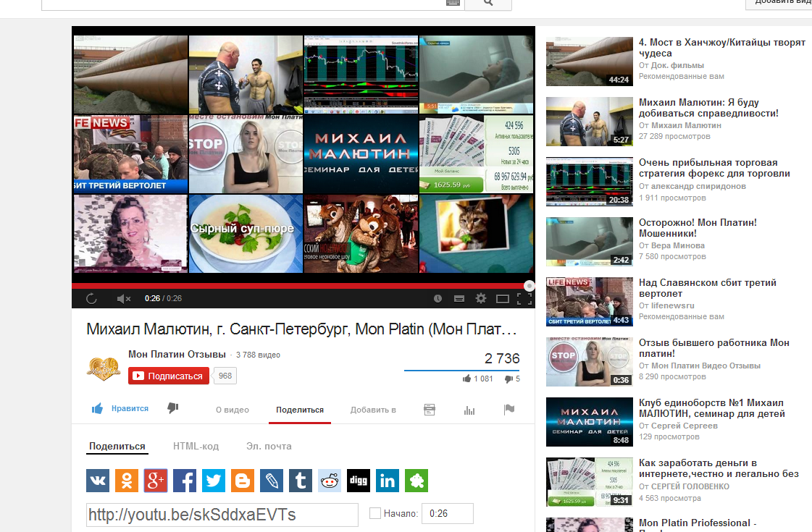Image resolution: width=812 pixels, height=532 pixels.
Task: Open the transcript icon
Action: click(x=430, y=410)
